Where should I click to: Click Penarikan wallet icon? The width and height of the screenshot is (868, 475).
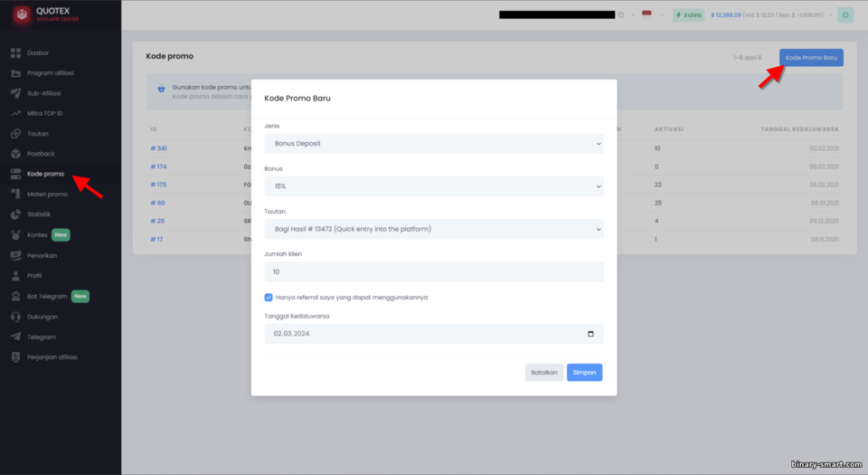coord(15,255)
